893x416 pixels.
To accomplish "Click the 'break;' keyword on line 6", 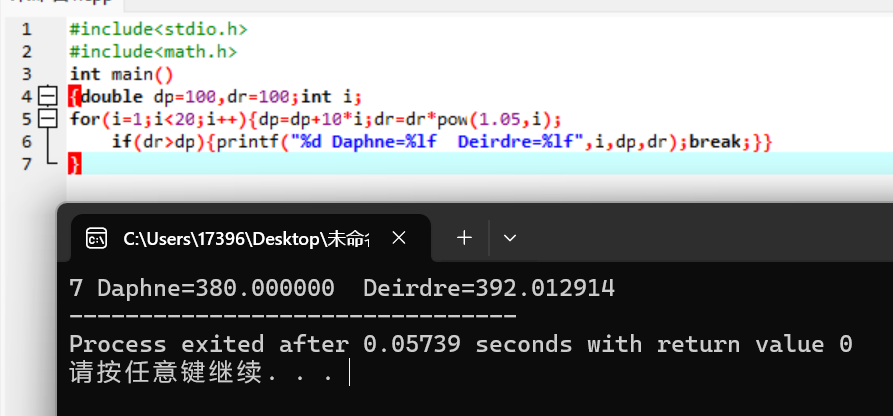I will click(720, 141).
